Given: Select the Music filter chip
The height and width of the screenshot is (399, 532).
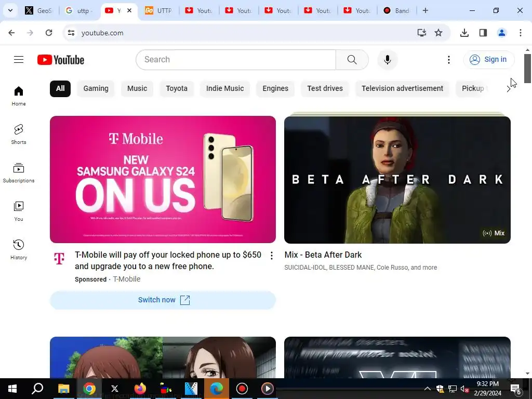Looking at the screenshot, I should (x=137, y=88).
